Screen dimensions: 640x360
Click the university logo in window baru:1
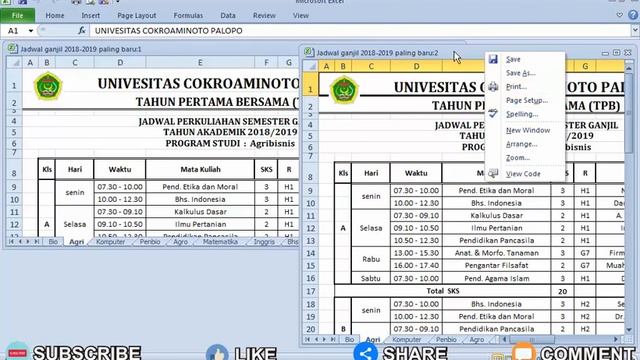point(48,86)
